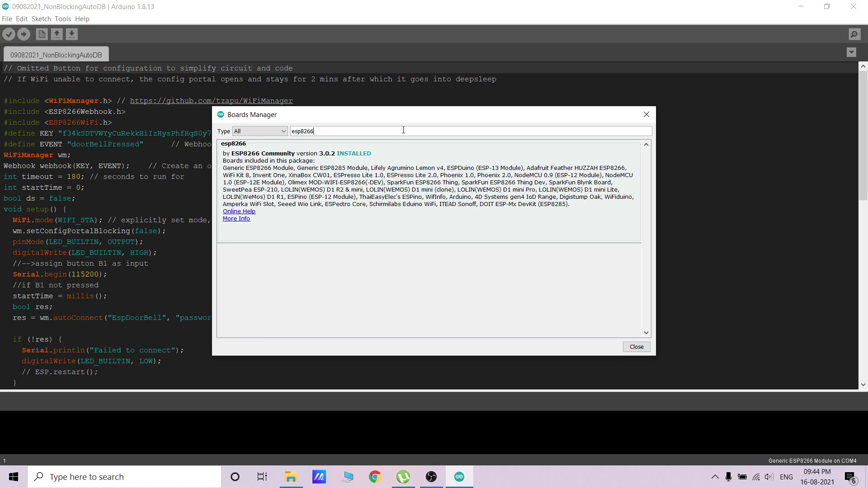868x488 pixels.
Task: Show hidden system tray icons chevron
Action: point(715,477)
